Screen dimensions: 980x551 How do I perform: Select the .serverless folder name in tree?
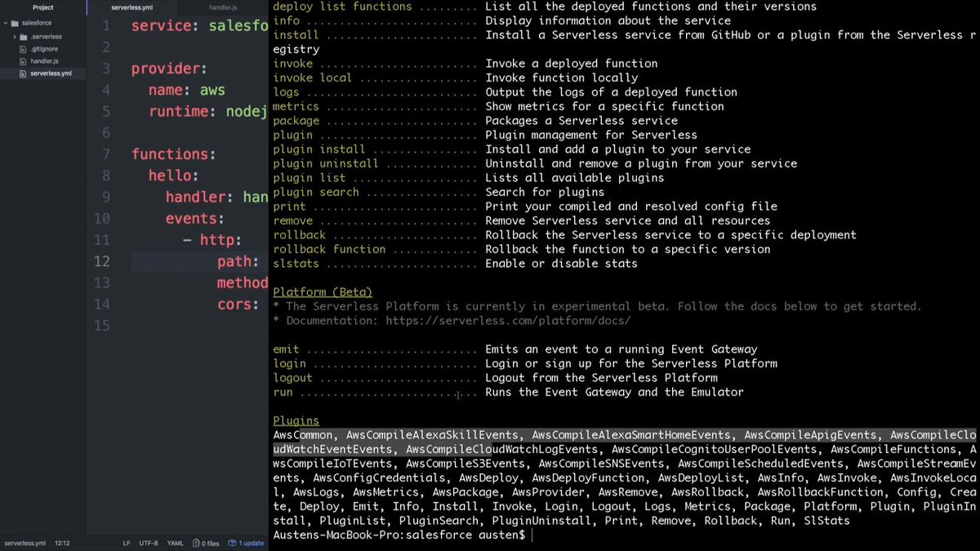click(46, 37)
